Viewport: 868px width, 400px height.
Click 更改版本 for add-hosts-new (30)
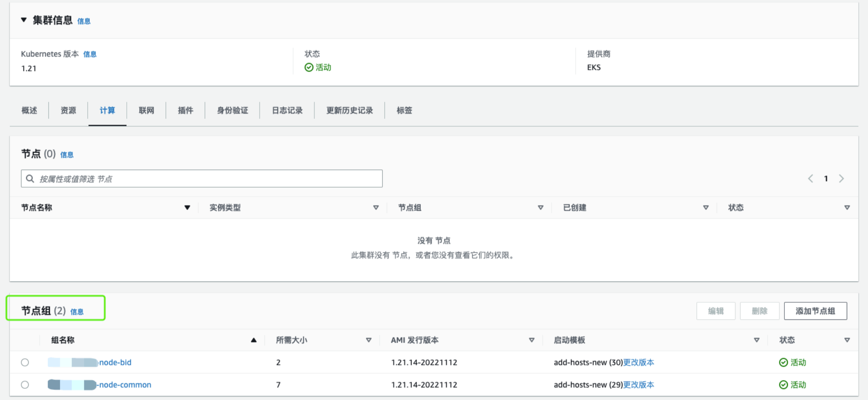[638, 362]
